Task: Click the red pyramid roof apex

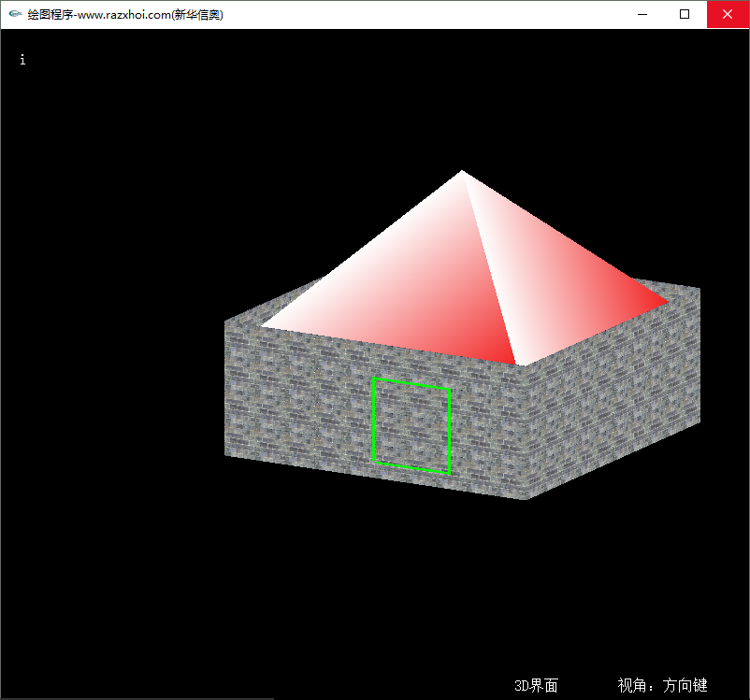Action: 462,172
